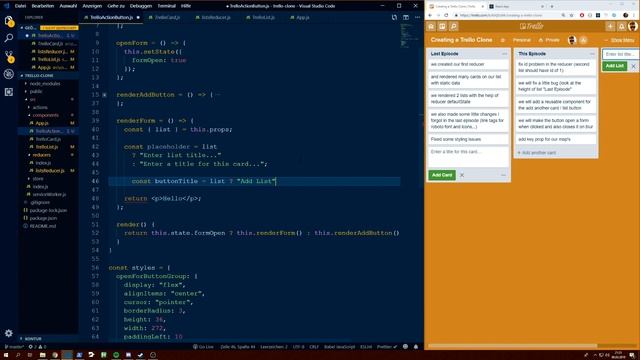Click the board member avatar
Image resolution: width=640 pixels, height=360 pixels.
[x=572, y=40]
